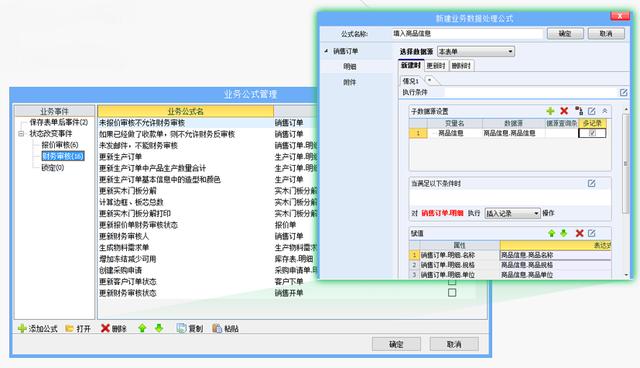Click the edit icon in 子数据源设置 header
Image resolution: width=640 pixels, height=368 pixels.
click(x=591, y=111)
